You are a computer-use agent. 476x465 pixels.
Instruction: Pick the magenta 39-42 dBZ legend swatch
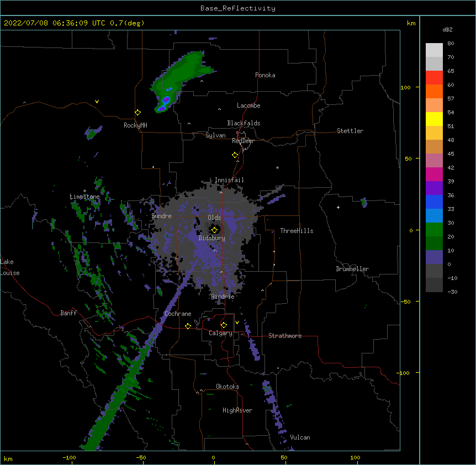(434, 174)
